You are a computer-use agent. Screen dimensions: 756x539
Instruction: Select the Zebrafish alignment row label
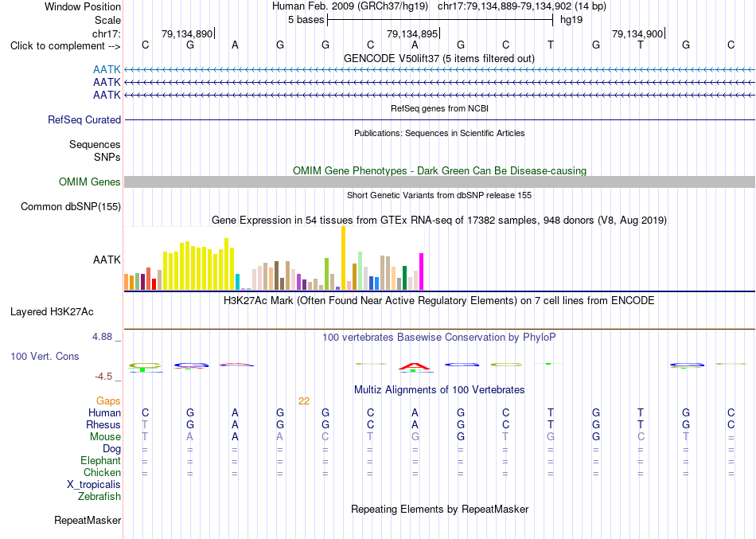[99, 497]
